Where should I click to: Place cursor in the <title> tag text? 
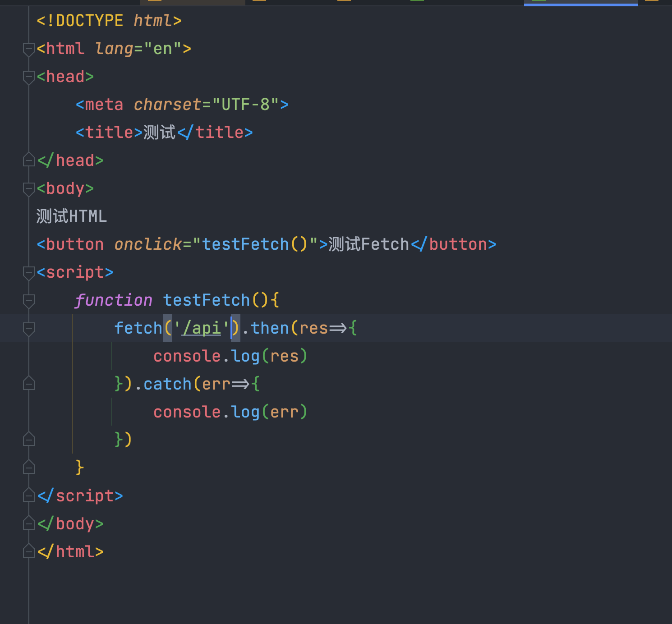pyautogui.click(x=159, y=133)
